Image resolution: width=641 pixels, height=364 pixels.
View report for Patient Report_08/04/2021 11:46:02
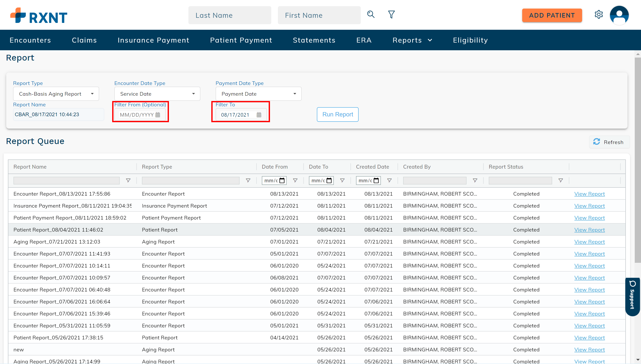589,230
